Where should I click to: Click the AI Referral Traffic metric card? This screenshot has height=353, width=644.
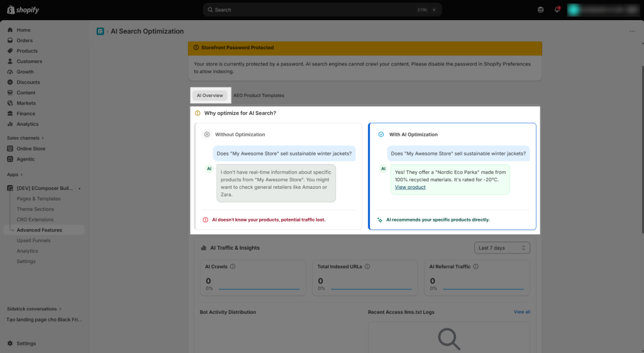pos(477,277)
